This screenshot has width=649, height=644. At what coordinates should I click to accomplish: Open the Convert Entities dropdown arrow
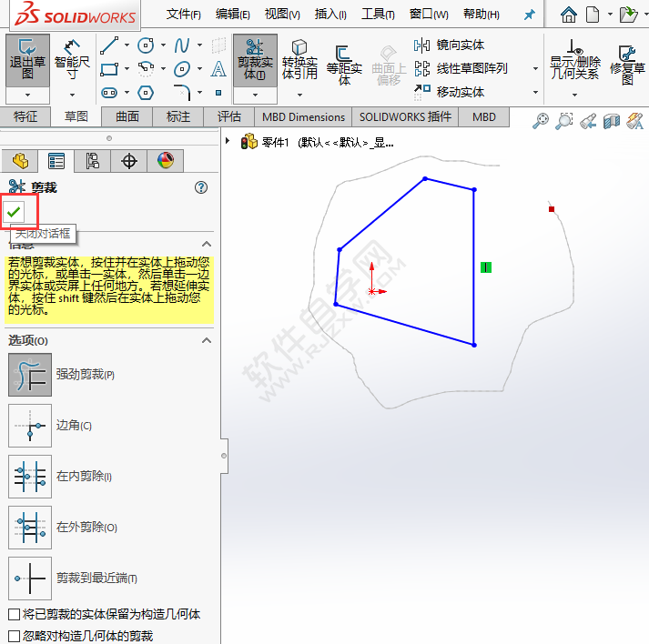(x=299, y=95)
